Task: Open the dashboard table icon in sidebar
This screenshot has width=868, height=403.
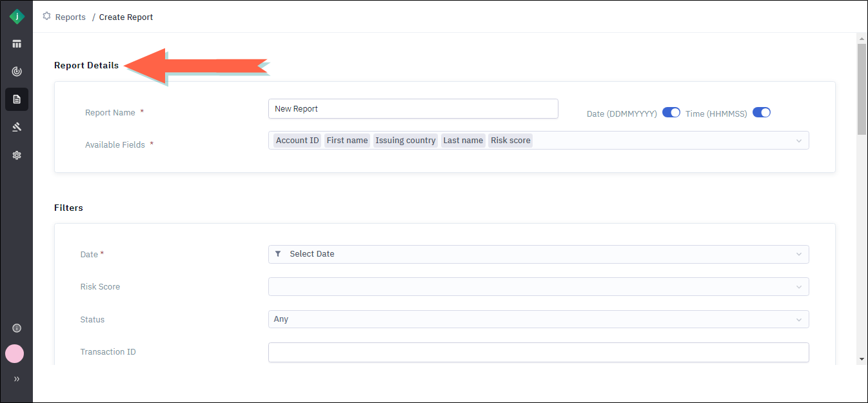Action: pos(17,44)
